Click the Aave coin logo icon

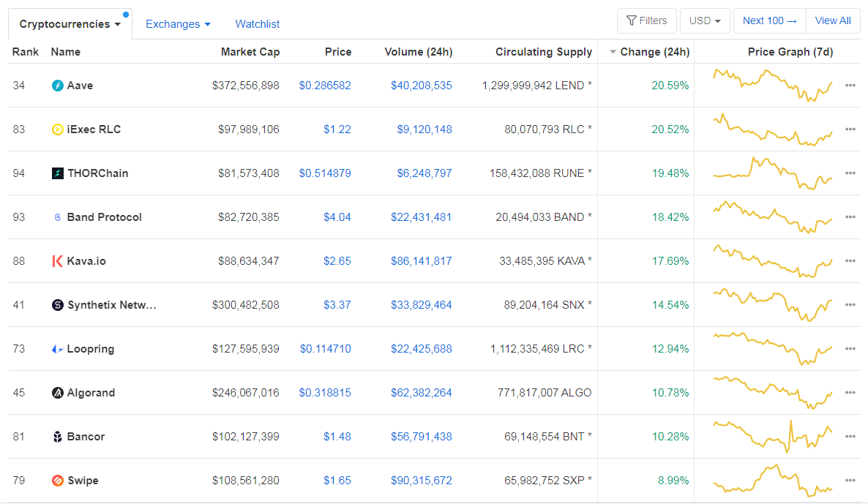58,85
